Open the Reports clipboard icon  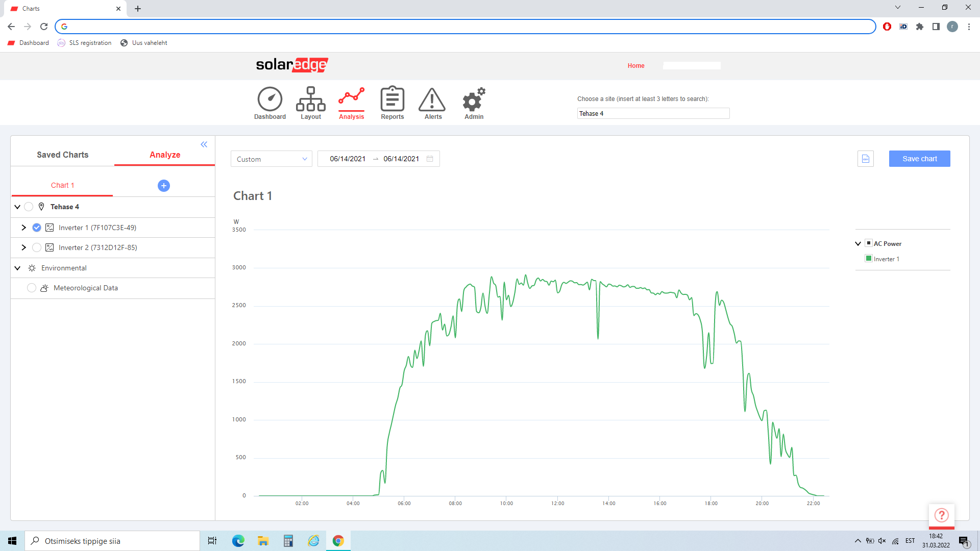pyautogui.click(x=392, y=99)
